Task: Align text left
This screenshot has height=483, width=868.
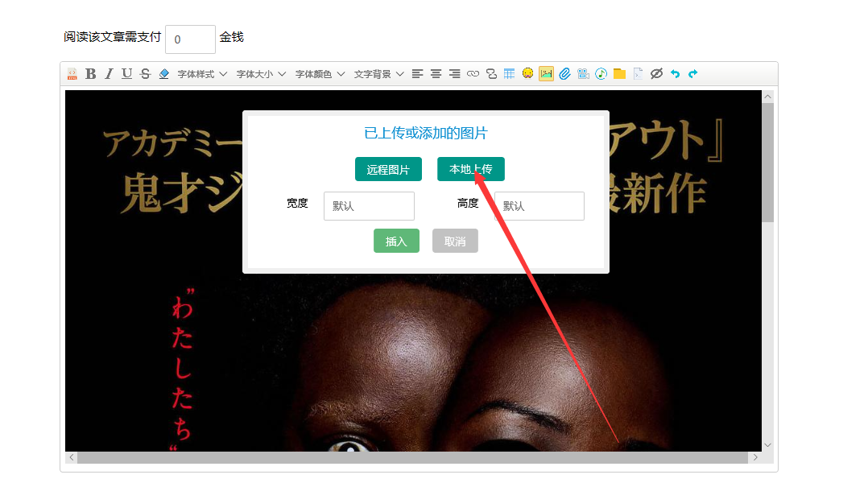Action: [x=417, y=73]
